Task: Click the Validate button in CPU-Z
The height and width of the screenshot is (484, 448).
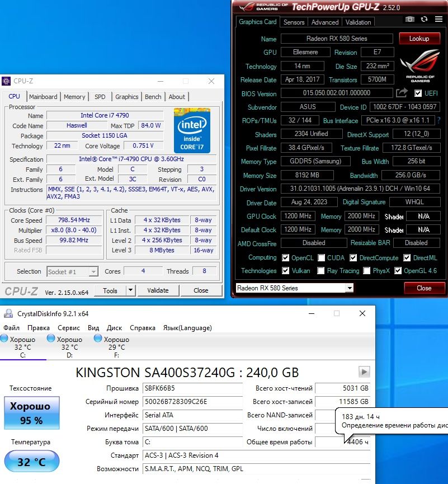Action: click(x=158, y=290)
